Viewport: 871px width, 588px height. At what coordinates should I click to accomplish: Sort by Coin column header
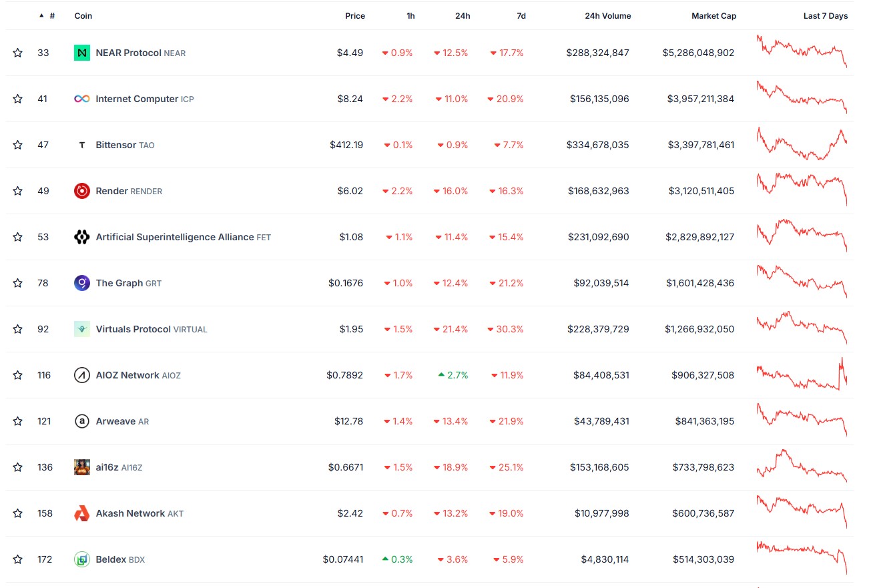(x=83, y=16)
